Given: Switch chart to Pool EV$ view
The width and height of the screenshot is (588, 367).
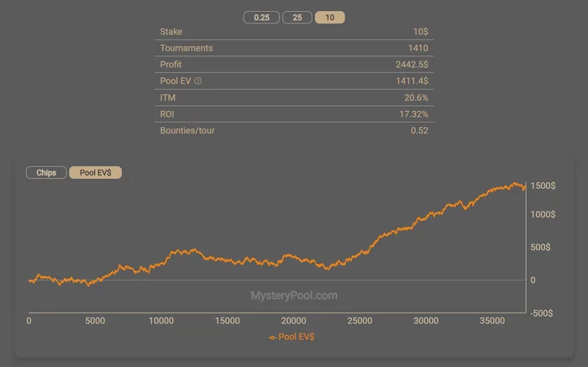Looking at the screenshot, I should pos(95,172).
